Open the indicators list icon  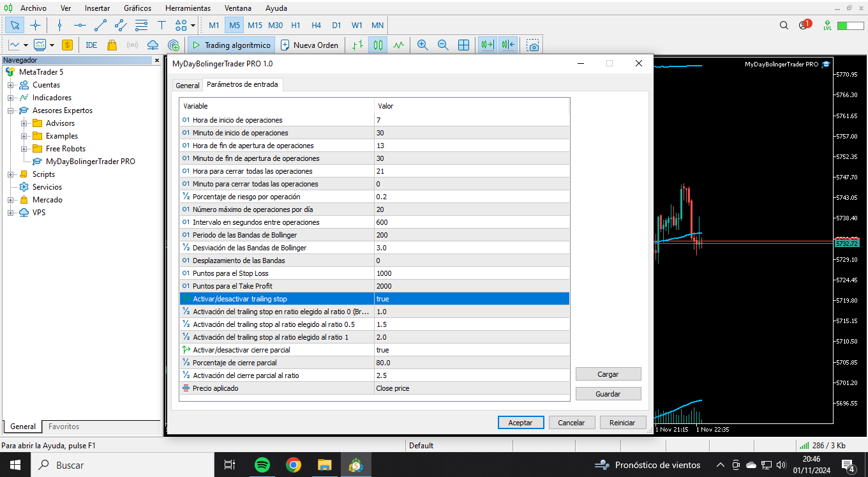tap(40, 45)
